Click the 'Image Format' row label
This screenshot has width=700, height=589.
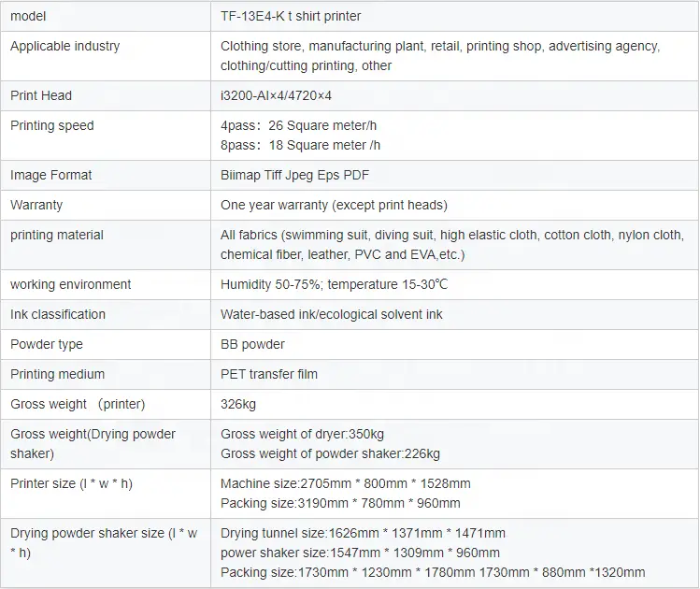point(50,175)
